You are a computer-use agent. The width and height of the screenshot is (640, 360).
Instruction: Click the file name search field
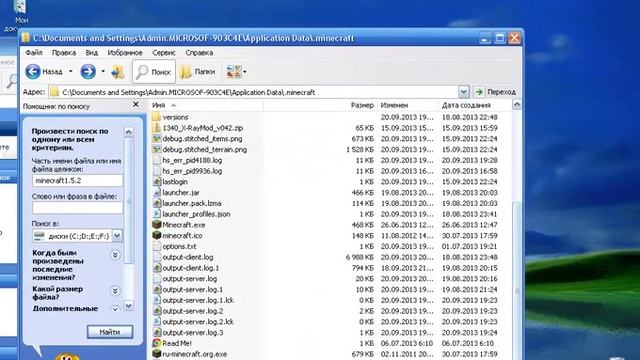[77, 180]
